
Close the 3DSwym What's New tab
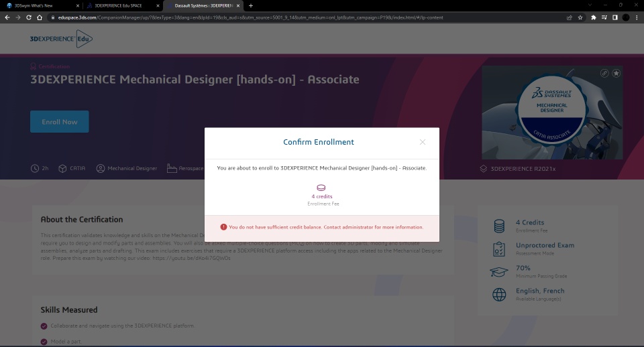(78, 6)
